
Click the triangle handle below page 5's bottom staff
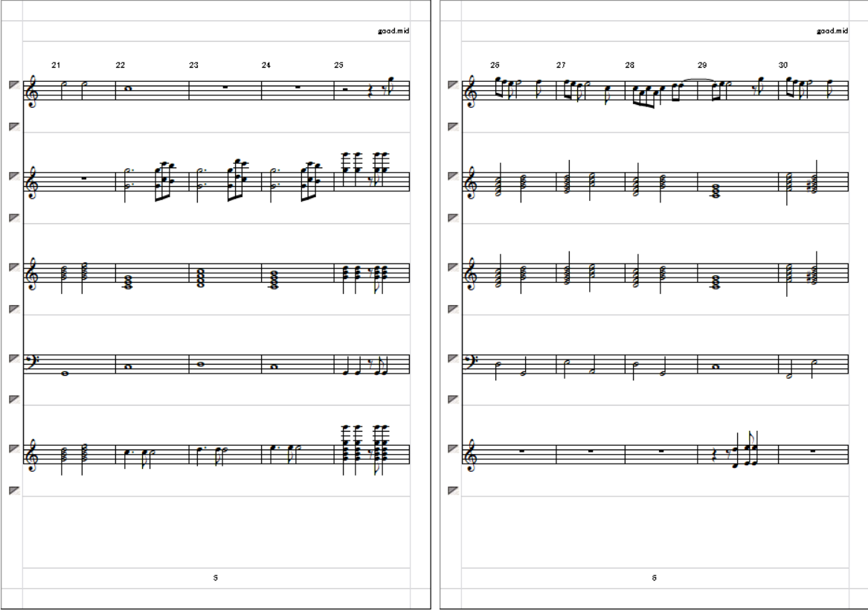click(14, 490)
